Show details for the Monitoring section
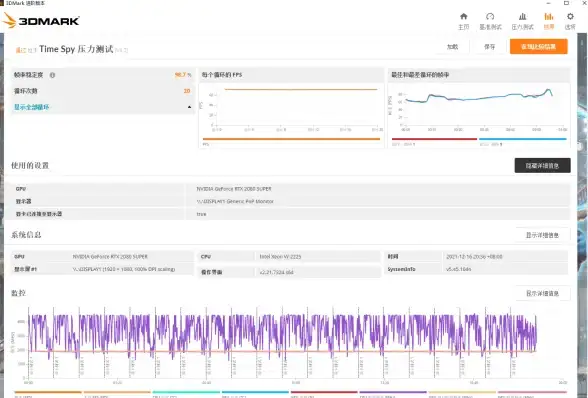Viewport: 588px width, 398px height. coord(542,293)
